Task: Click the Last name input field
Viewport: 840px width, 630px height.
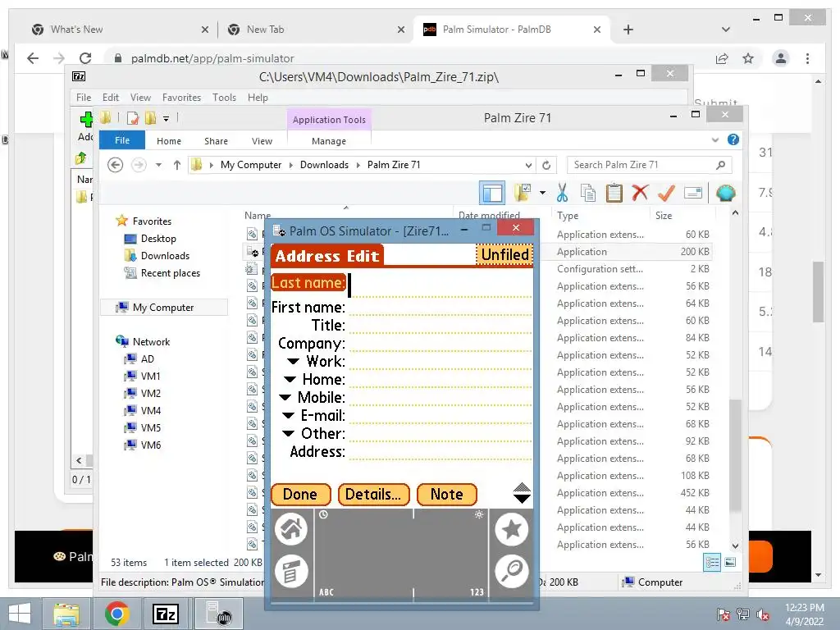Action: (x=441, y=285)
